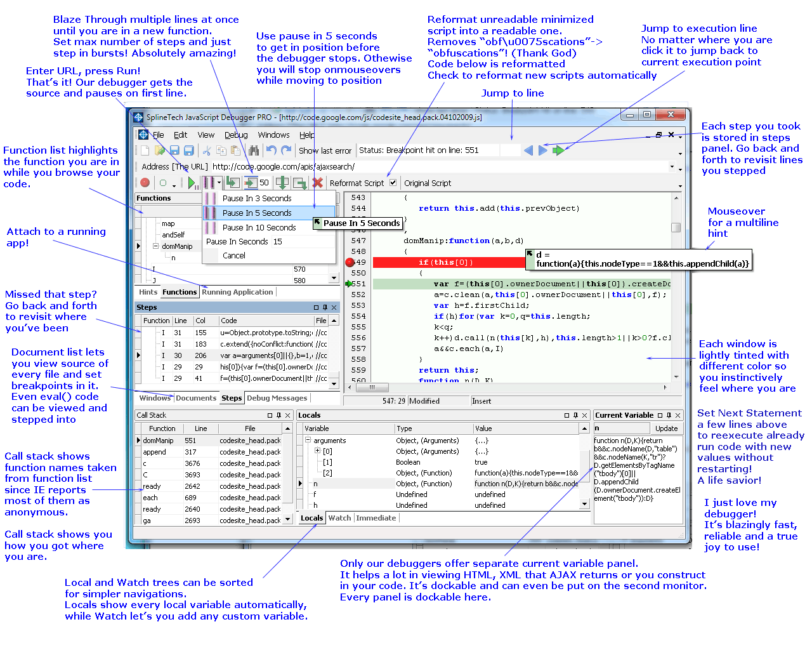
Task: Step over using the down-arrow icon
Action: tap(282, 183)
